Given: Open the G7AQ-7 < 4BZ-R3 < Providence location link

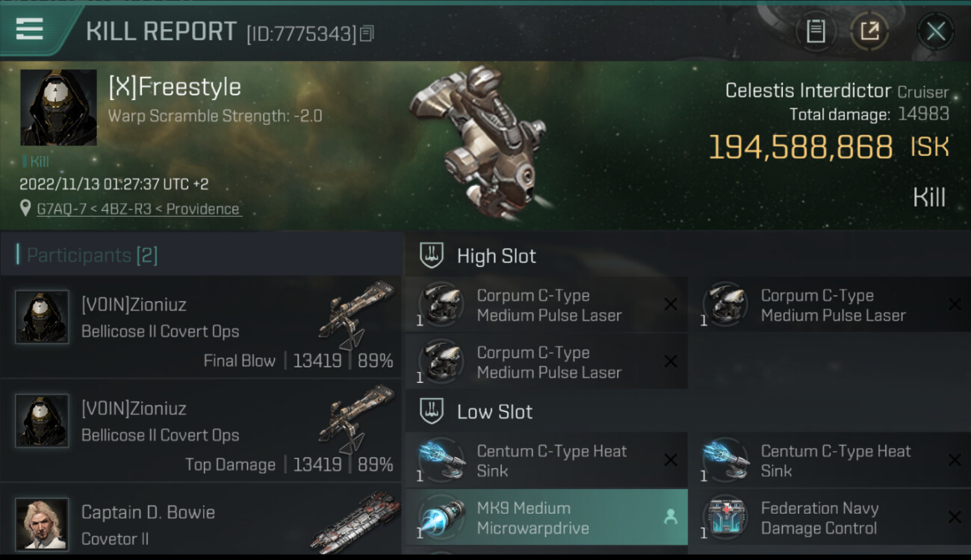Looking at the screenshot, I should pos(138,209).
